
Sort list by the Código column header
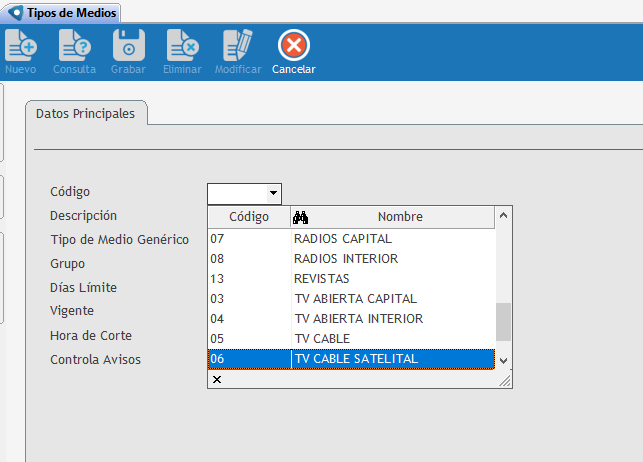point(248,217)
